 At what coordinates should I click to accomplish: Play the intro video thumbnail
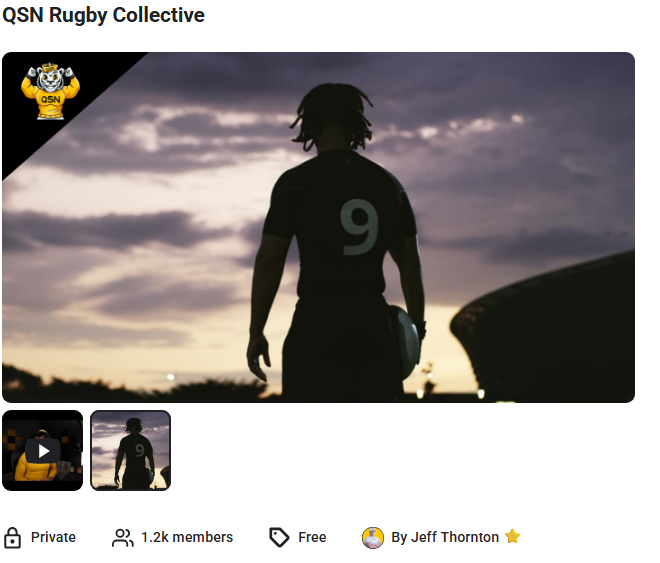tap(43, 451)
